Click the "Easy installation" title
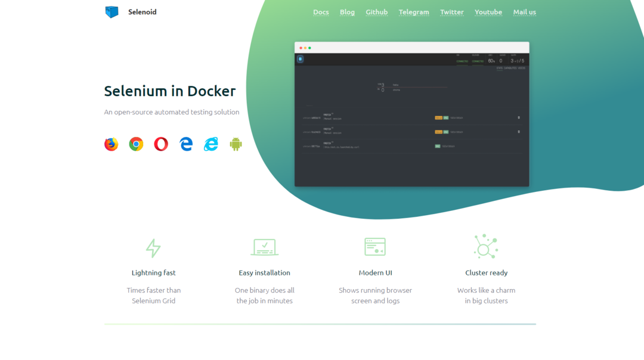Viewport: 644px width, 360px height. [265, 272]
